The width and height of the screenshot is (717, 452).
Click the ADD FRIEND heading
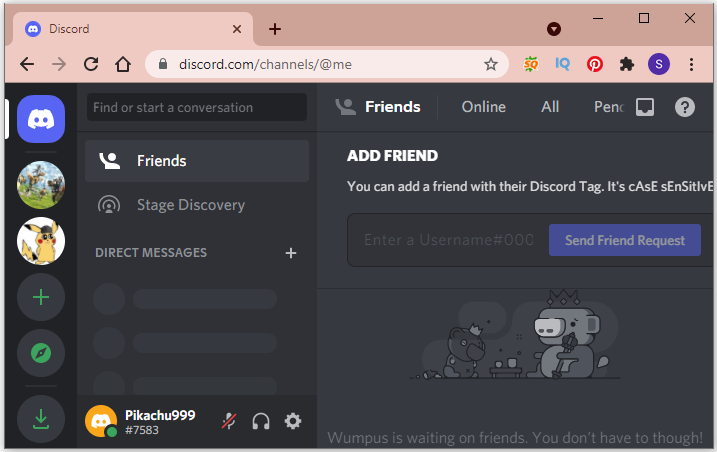[392, 156]
